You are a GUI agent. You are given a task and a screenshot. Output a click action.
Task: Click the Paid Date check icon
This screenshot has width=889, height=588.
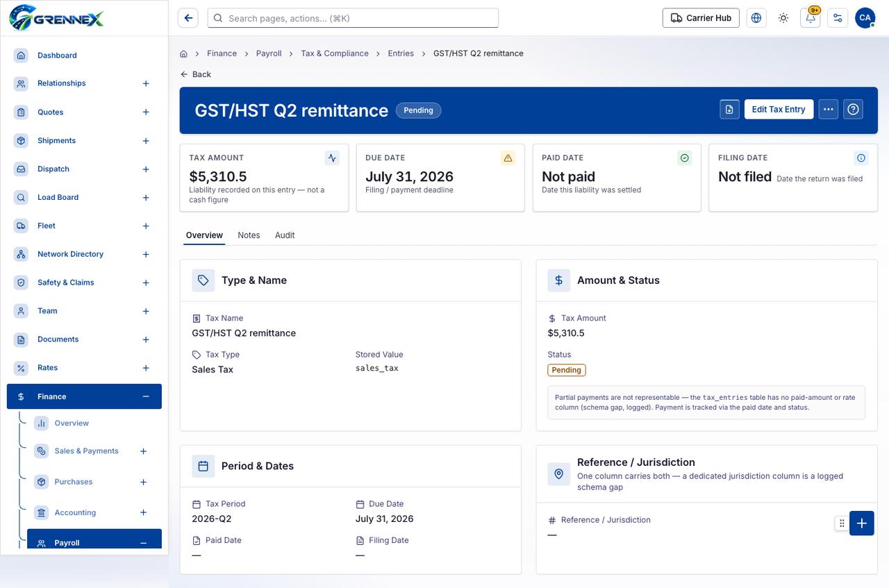point(685,158)
